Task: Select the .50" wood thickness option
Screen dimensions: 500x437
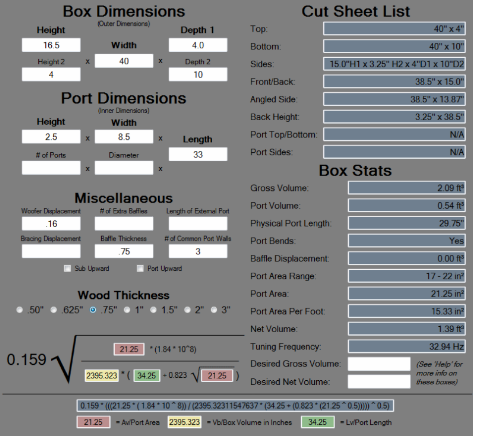Action: click(x=20, y=310)
